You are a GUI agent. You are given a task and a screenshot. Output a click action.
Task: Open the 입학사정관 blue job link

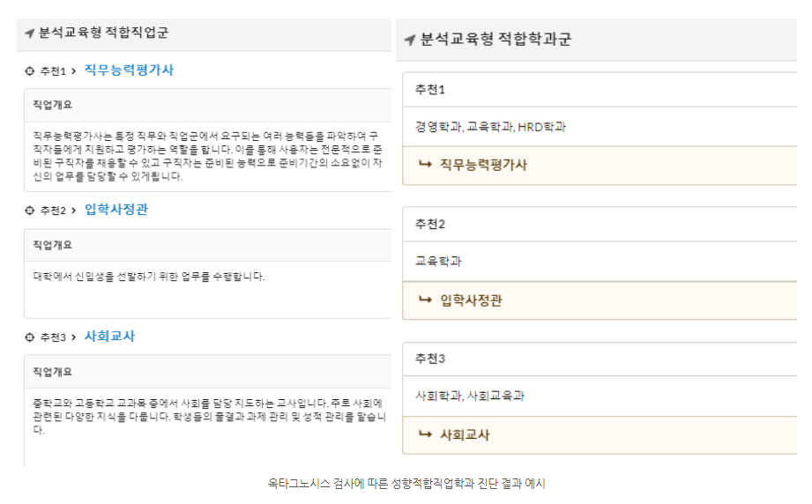click(116, 210)
